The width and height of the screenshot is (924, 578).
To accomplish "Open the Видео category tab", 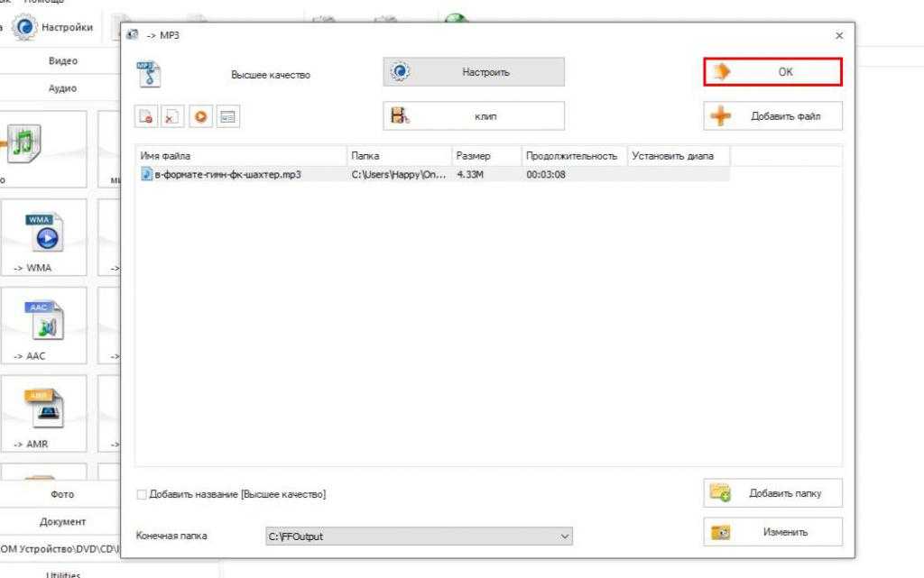I will tap(62, 60).
